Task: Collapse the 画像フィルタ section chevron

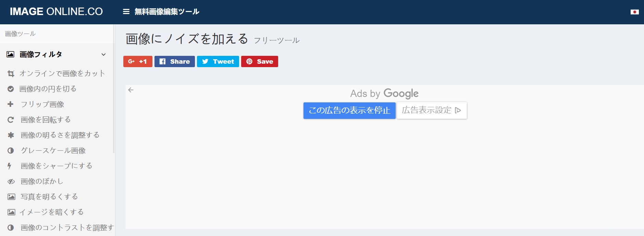Action: (x=103, y=54)
